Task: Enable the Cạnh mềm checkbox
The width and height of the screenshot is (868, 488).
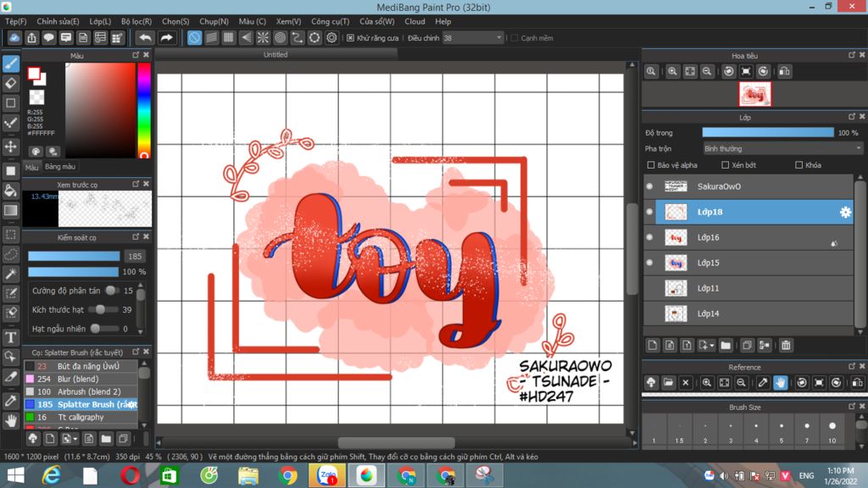Action: [515, 38]
